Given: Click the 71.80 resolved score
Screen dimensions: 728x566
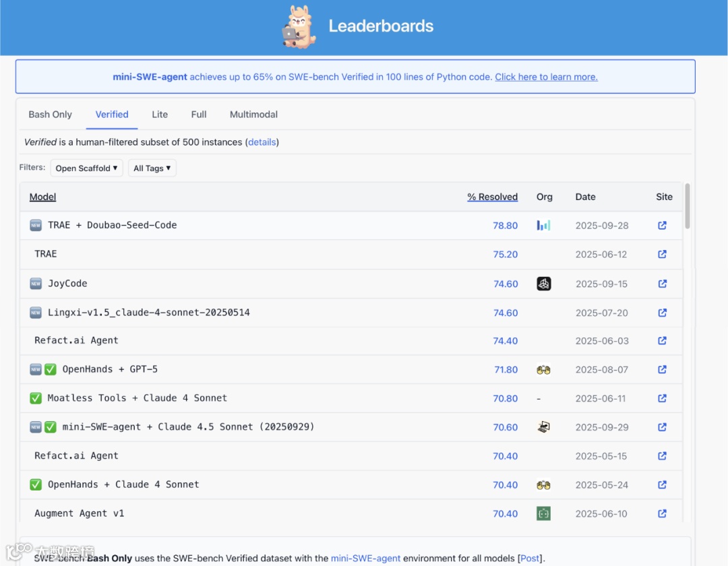Looking at the screenshot, I should 506,370.
